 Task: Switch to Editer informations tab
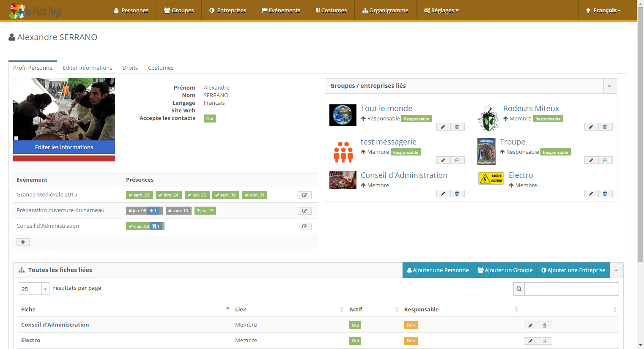point(88,68)
